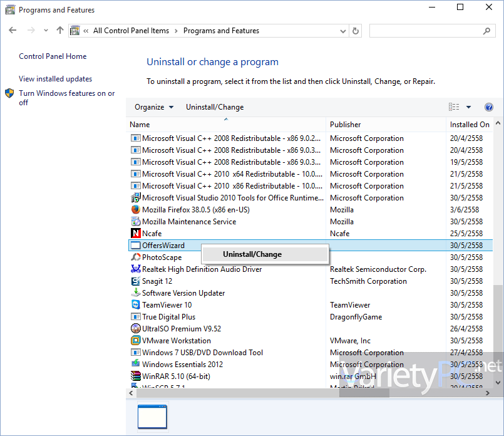Click the Windows Essentials 2012 icon
The image size is (504, 436).
tap(136, 364)
